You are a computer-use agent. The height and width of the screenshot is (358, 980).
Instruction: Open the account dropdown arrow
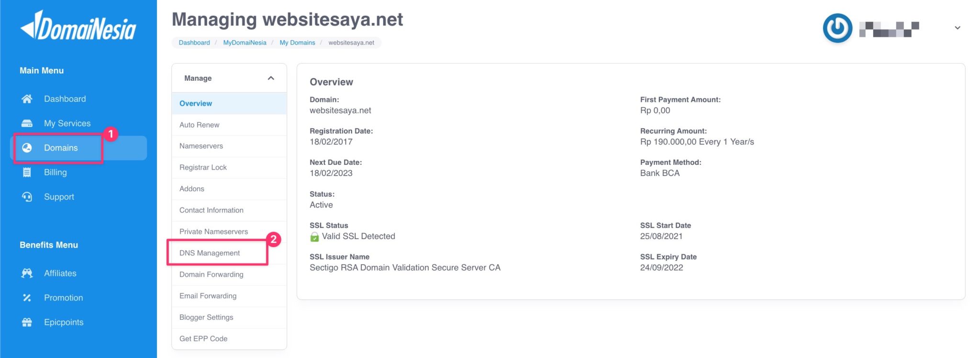pyautogui.click(x=957, y=28)
